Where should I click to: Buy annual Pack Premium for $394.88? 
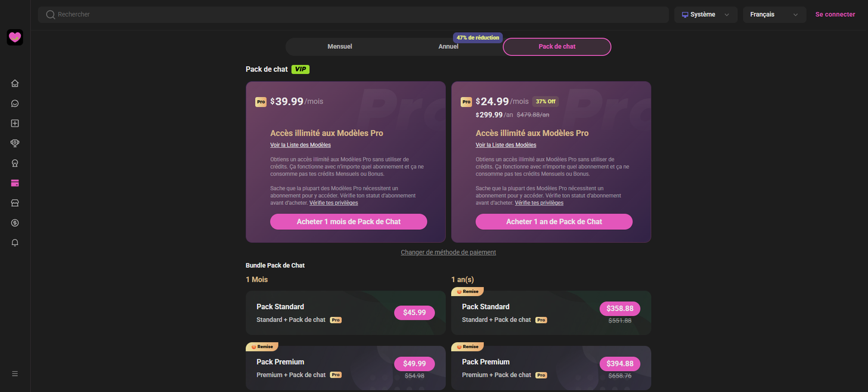[620, 364]
